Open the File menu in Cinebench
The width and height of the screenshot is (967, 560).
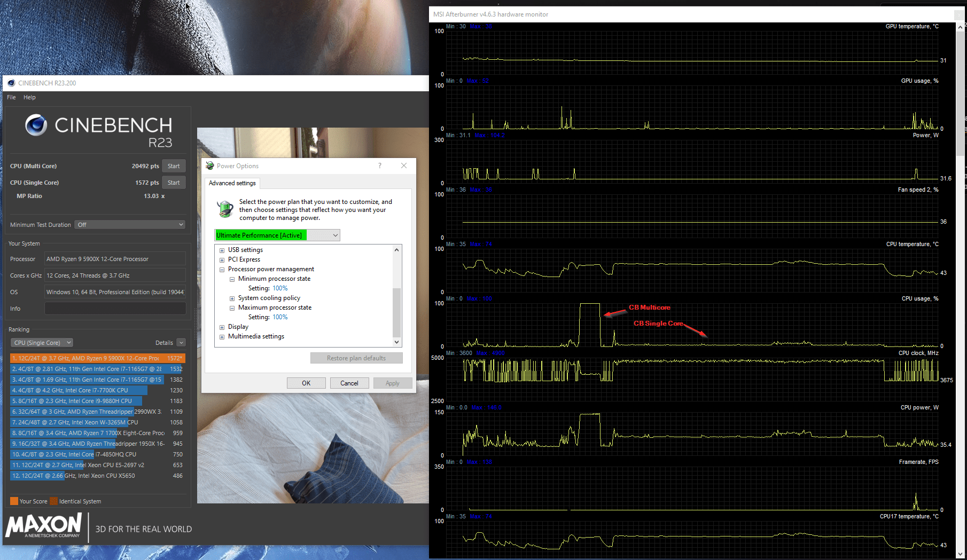pyautogui.click(x=11, y=97)
